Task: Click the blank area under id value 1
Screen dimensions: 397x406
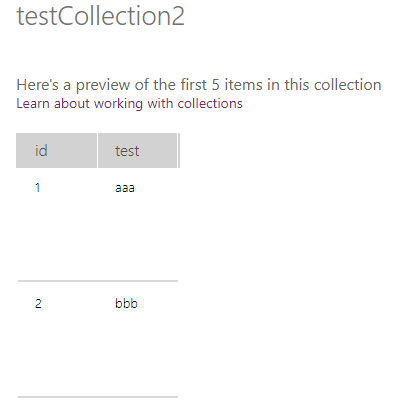Action: coord(56,237)
